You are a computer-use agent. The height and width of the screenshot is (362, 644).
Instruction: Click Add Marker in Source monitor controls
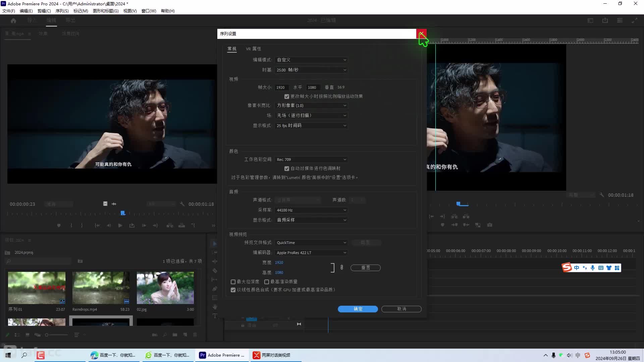pyautogui.click(x=59, y=226)
